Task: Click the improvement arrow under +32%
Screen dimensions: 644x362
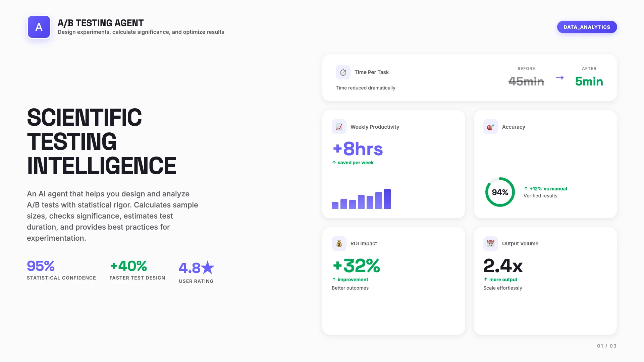Action: tap(334, 279)
